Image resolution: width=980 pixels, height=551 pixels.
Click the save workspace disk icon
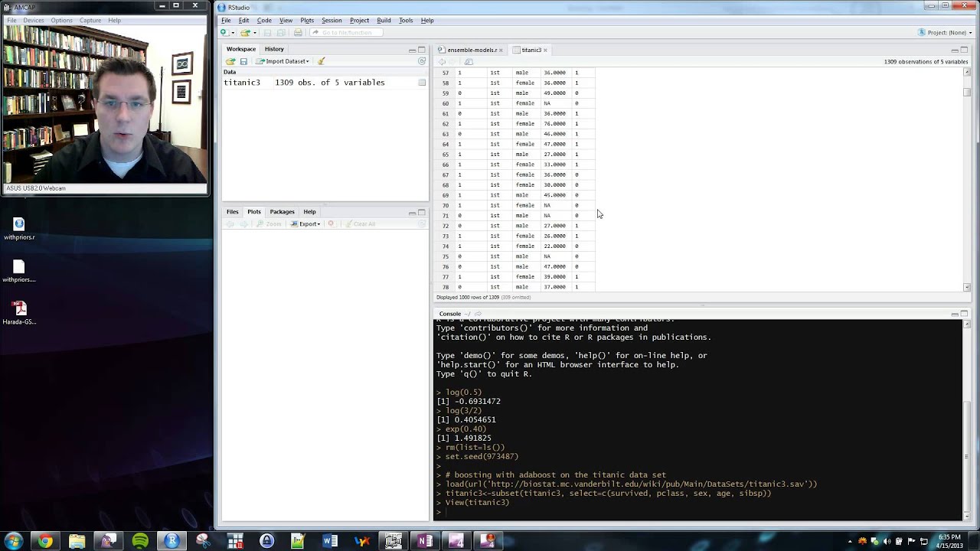(x=243, y=61)
